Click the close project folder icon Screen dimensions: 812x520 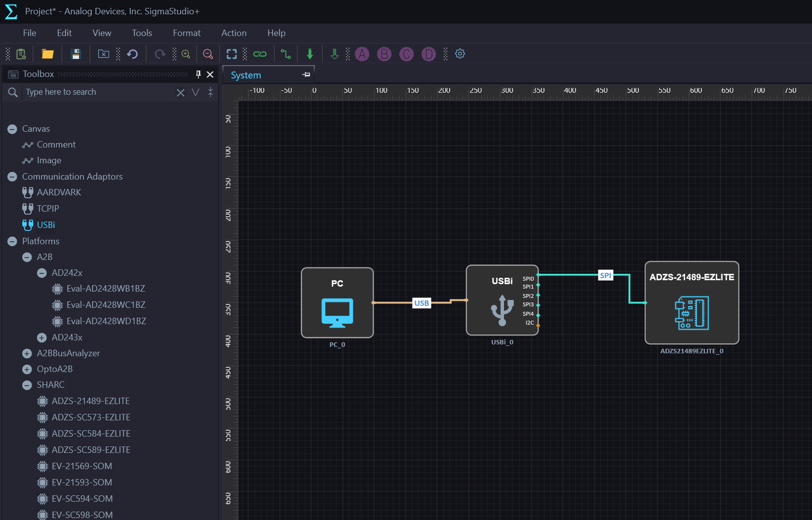104,54
